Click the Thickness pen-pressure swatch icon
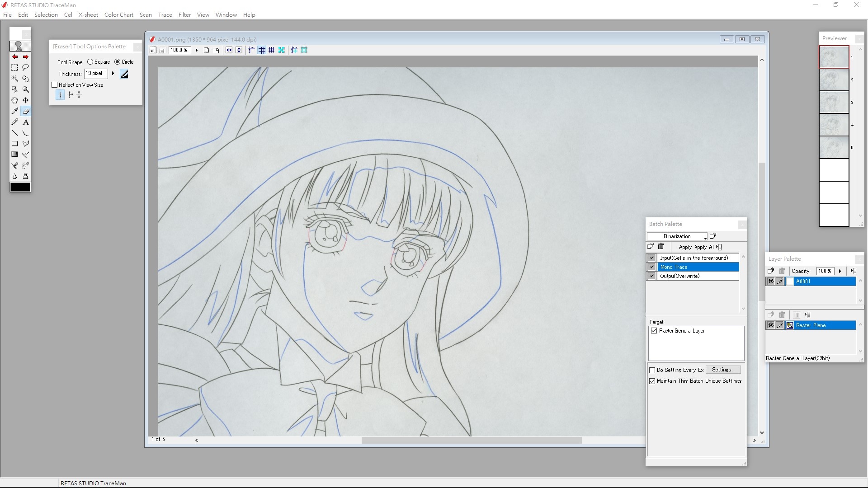 pos(124,74)
